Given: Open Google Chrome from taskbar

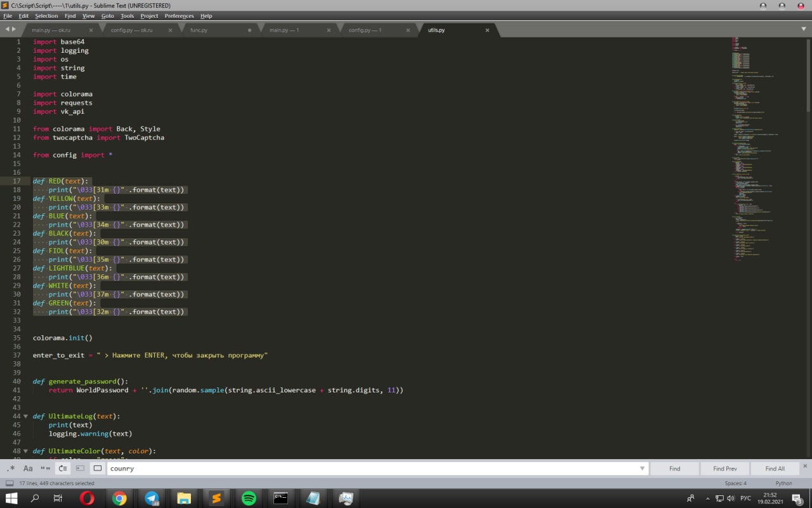Looking at the screenshot, I should point(119,498).
